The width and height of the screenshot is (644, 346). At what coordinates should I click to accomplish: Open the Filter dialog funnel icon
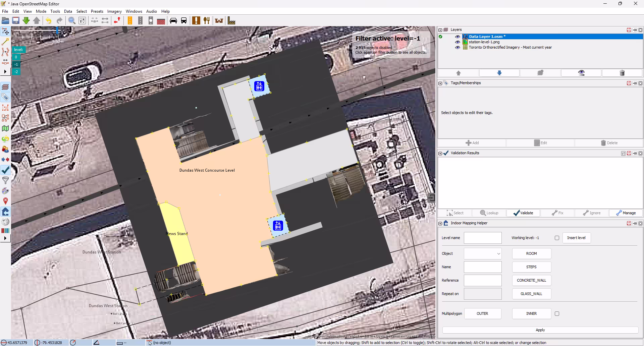click(x=5, y=180)
